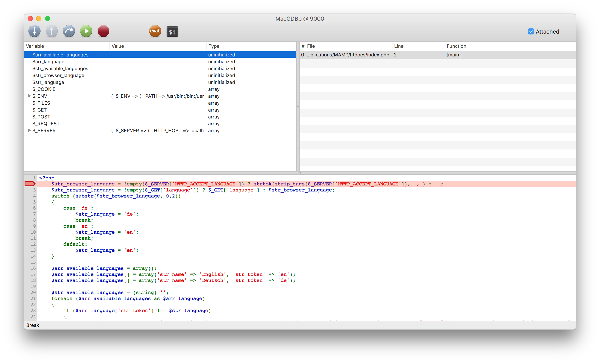Open the $i interactive console
This screenshot has width=600, height=364.
pos(172,31)
